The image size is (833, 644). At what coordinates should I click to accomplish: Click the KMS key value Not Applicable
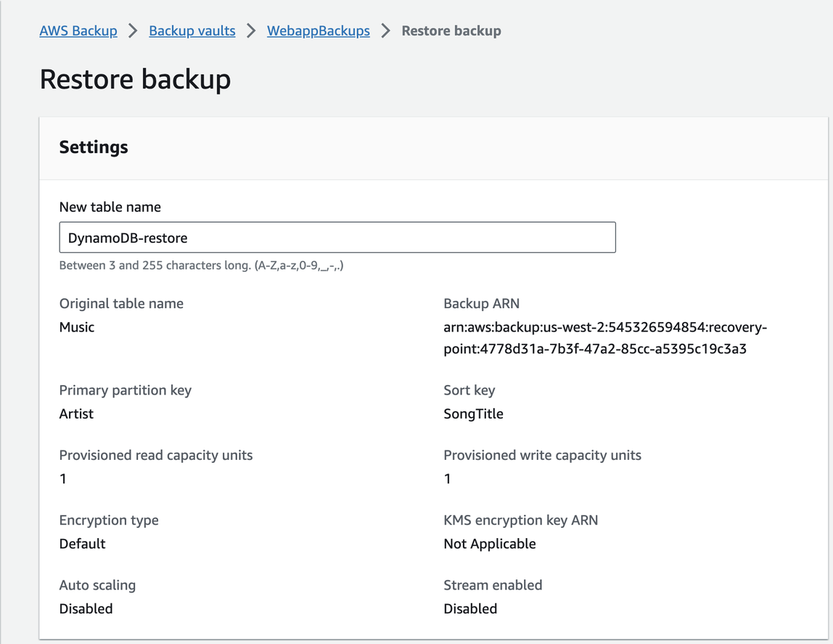[490, 544]
